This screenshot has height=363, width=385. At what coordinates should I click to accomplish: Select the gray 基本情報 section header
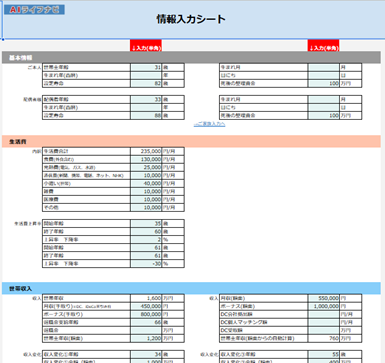(191, 58)
